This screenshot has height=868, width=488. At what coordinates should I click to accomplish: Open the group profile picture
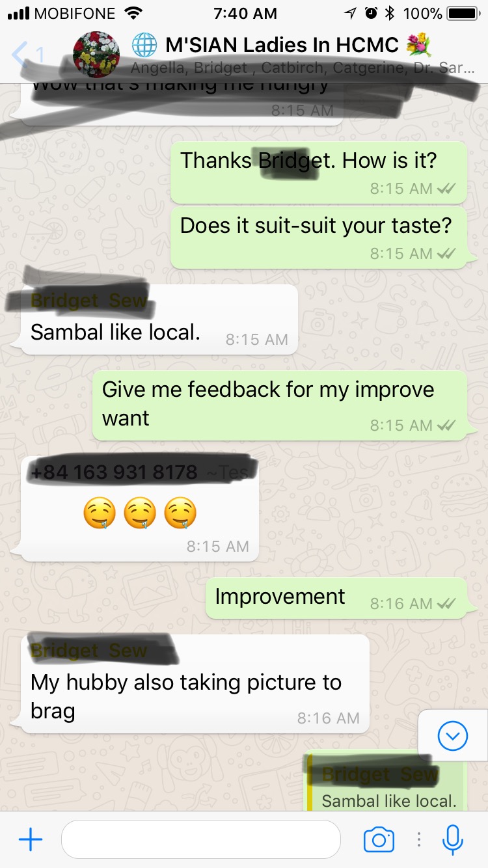coord(96,54)
